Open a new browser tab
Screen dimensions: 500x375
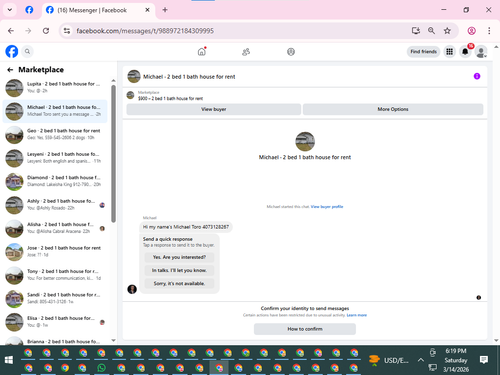coord(165,10)
